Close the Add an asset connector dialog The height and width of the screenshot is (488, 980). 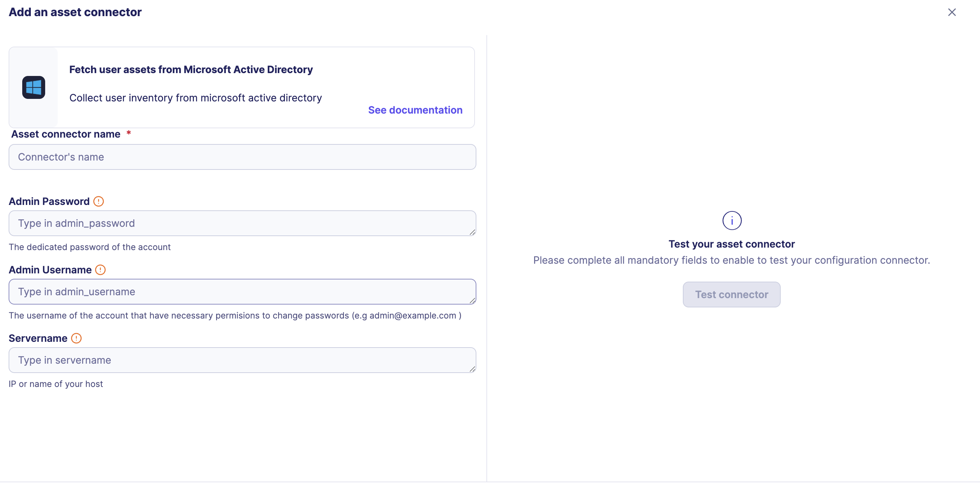click(x=951, y=12)
